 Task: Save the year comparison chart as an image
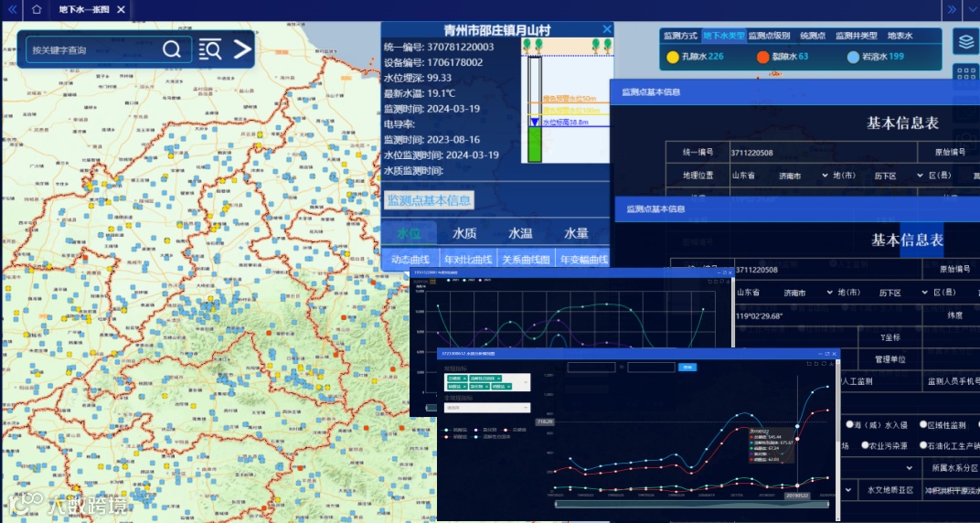(x=728, y=282)
